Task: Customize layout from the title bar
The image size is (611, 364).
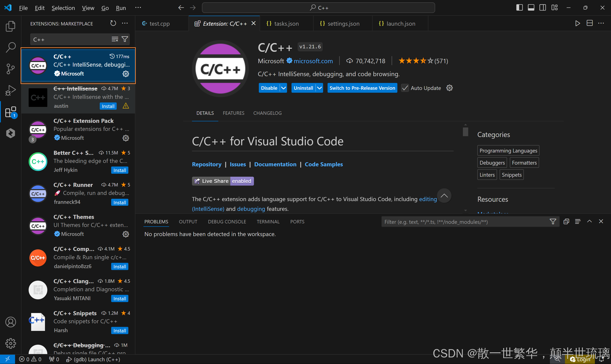Action: tap(555, 8)
